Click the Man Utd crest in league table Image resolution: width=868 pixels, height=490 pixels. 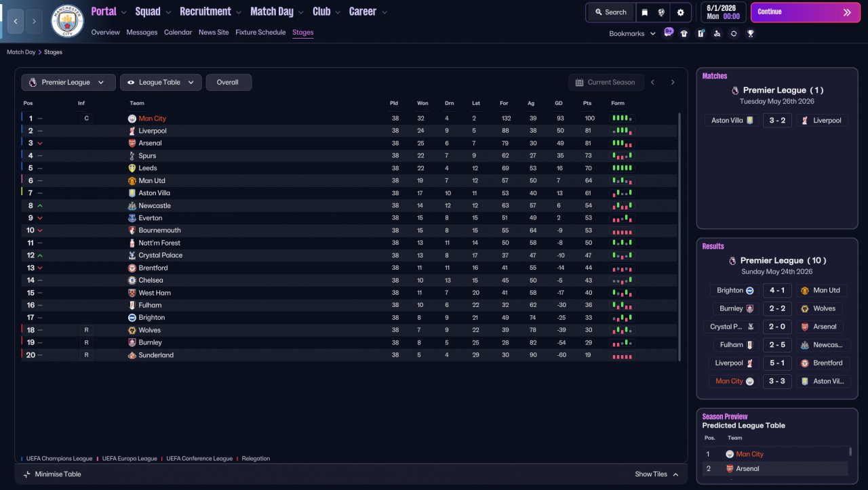point(132,181)
